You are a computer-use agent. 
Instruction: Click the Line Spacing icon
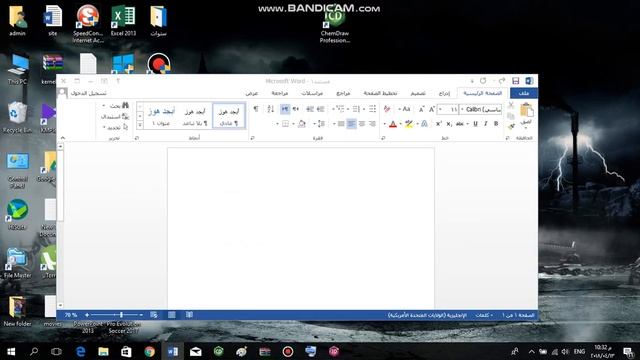point(322,124)
